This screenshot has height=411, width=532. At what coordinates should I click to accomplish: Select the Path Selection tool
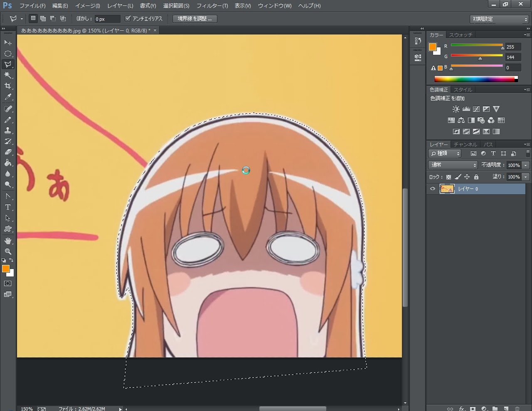[x=8, y=218]
